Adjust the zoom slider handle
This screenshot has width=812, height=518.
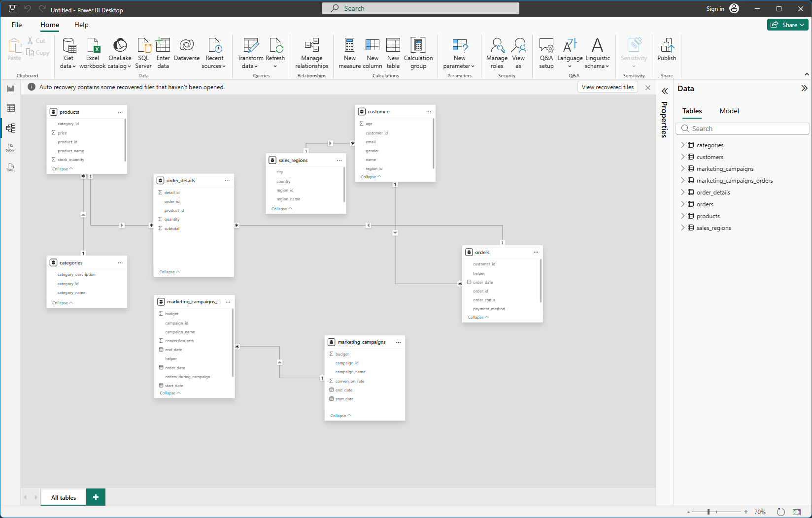[709, 512]
